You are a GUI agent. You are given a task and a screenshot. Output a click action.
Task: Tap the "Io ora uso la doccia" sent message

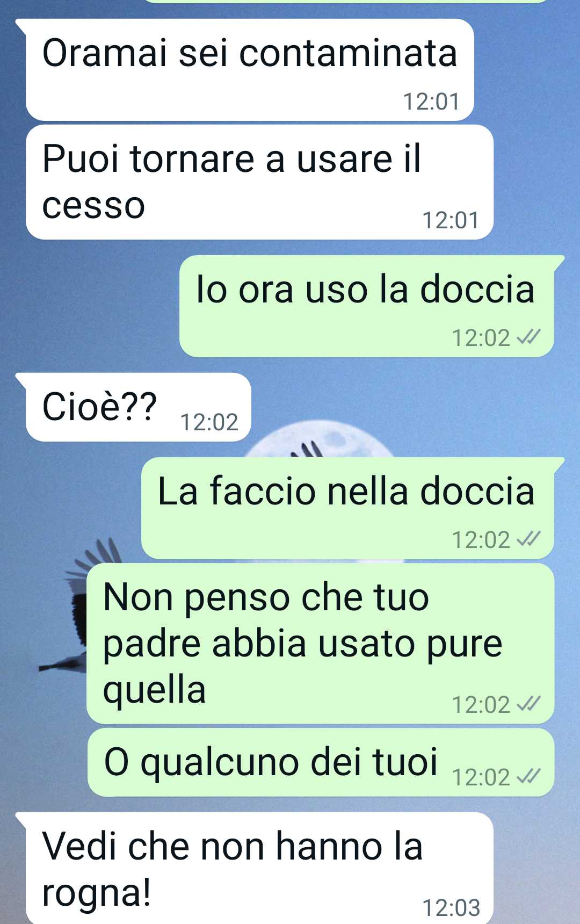[366, 306]
